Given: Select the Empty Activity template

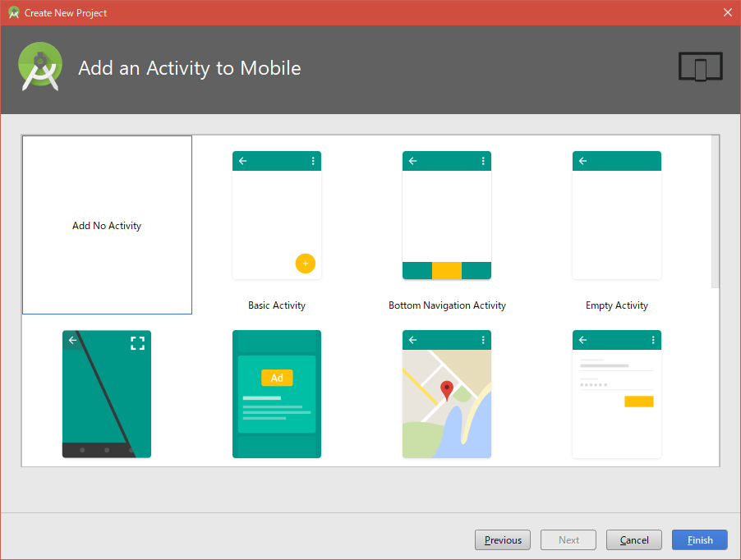Looking at the screenshot, I should (616, 215).
